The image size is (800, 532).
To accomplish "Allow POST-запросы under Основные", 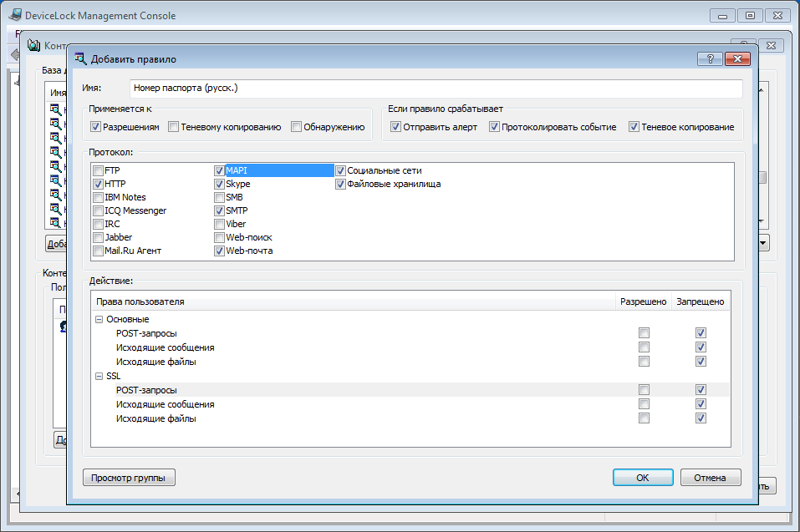I will coord(645,333).
